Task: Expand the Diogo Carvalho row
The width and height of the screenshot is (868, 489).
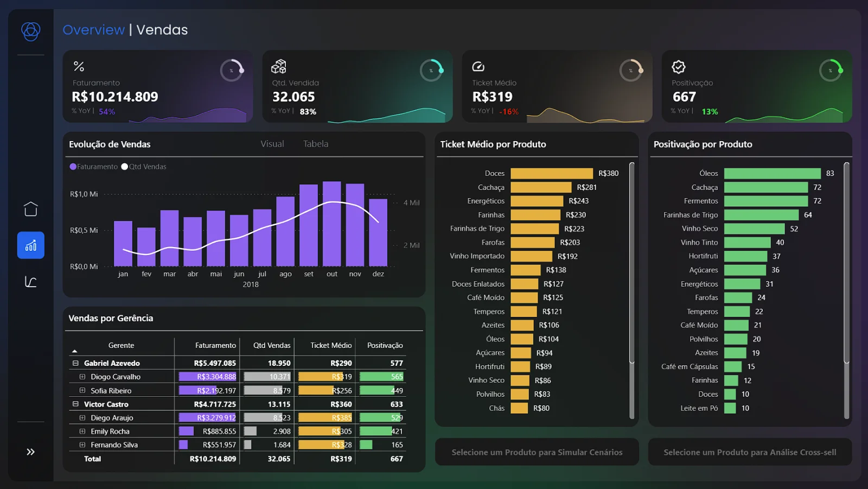Action: [82, 377]
